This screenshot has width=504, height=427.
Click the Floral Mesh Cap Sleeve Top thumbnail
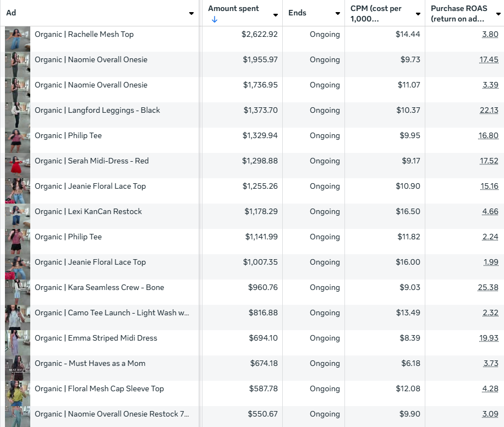coord(18,393)
